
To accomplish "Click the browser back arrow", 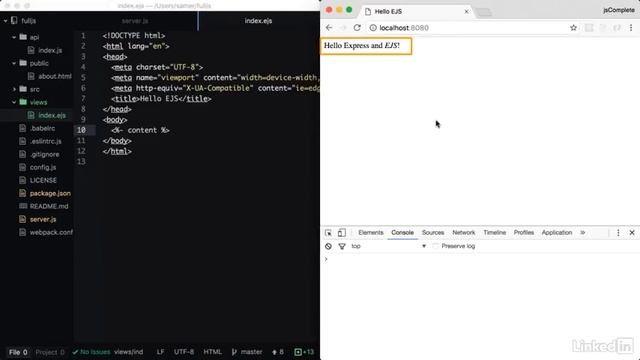I will [x=329, y=28].
